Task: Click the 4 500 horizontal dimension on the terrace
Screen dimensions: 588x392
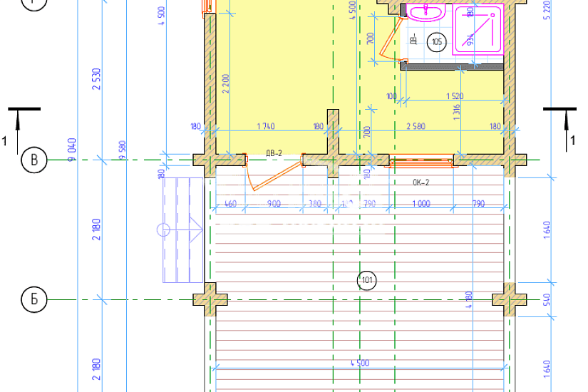Action: 359,363
